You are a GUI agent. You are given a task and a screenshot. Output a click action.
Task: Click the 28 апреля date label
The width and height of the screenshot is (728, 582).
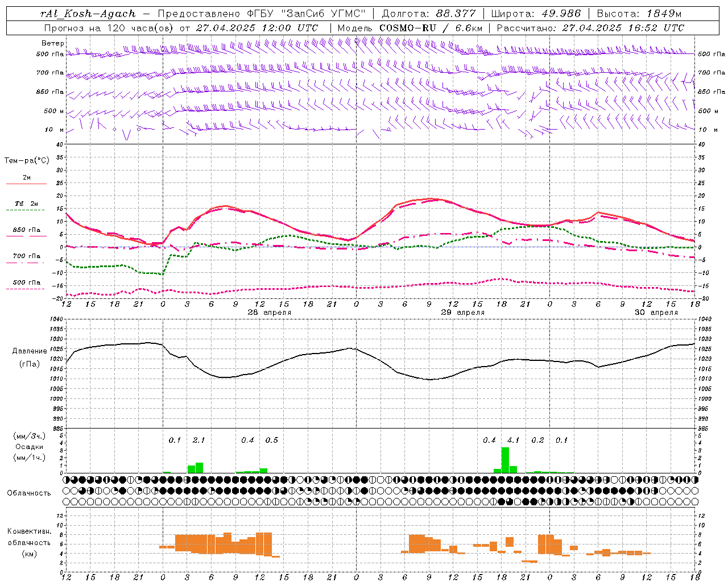point(270,313)
